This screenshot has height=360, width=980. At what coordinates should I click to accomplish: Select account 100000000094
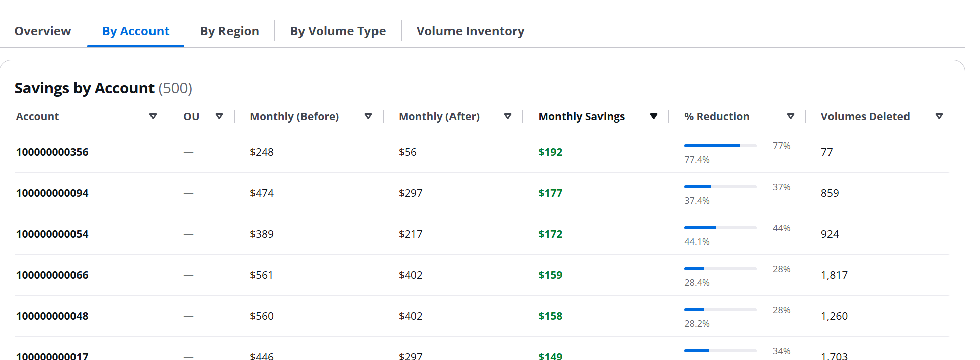click(52, 193)
